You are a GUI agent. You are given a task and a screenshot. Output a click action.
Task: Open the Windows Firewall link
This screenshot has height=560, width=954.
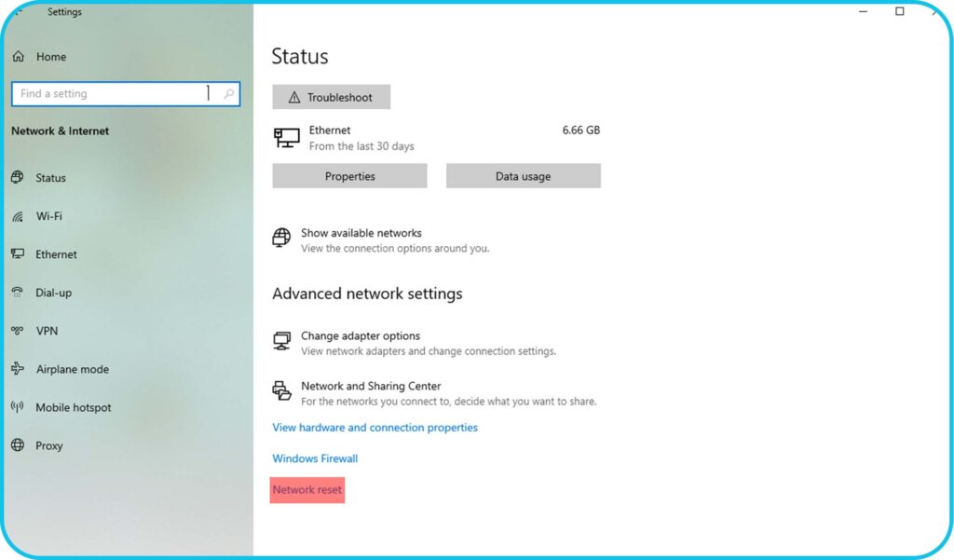(x=315, y=458)
